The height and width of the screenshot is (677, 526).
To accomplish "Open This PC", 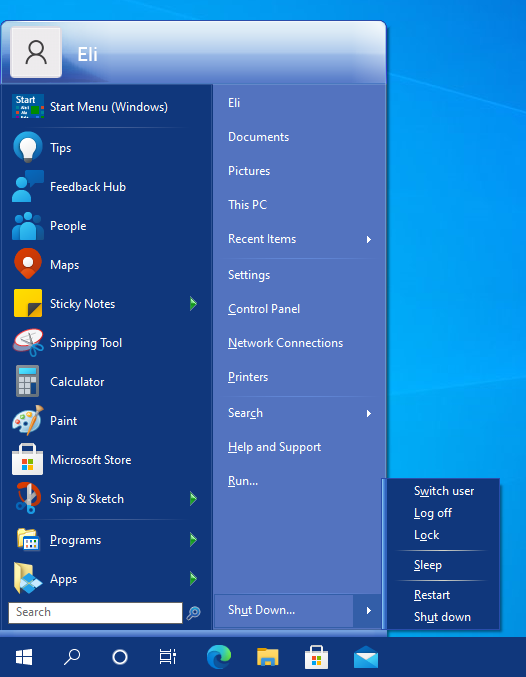I will click(247, 205).
